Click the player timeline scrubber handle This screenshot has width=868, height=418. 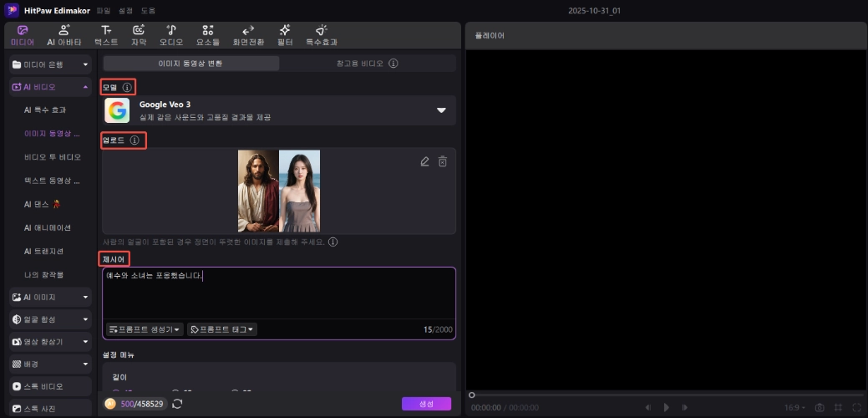(472, 395)
